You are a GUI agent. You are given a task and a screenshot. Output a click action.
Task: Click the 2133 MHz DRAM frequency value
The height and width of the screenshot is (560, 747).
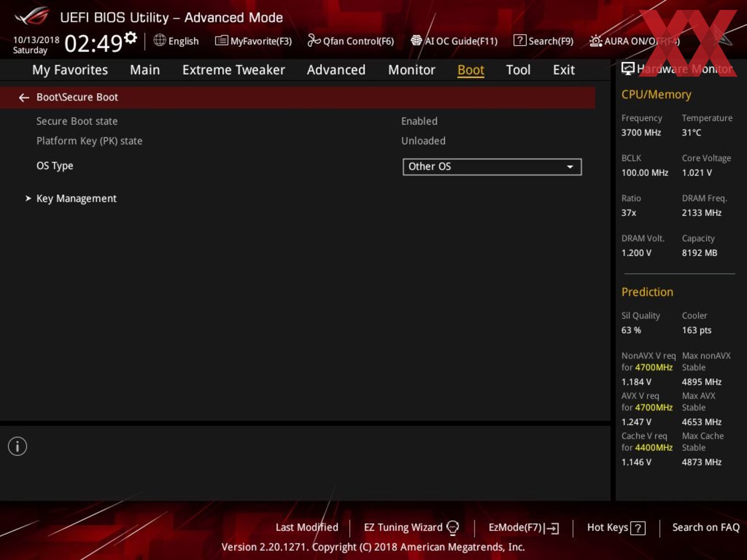701,213
